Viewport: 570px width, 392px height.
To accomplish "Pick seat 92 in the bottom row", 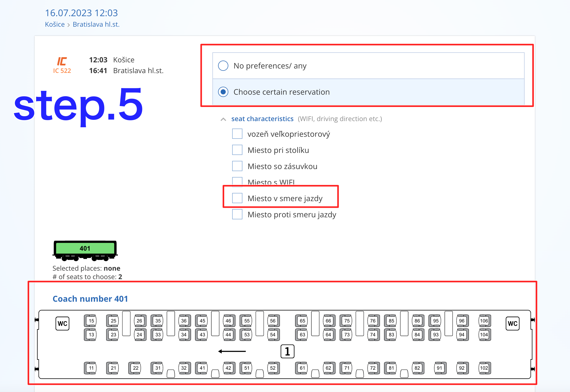I will (463, 368).
